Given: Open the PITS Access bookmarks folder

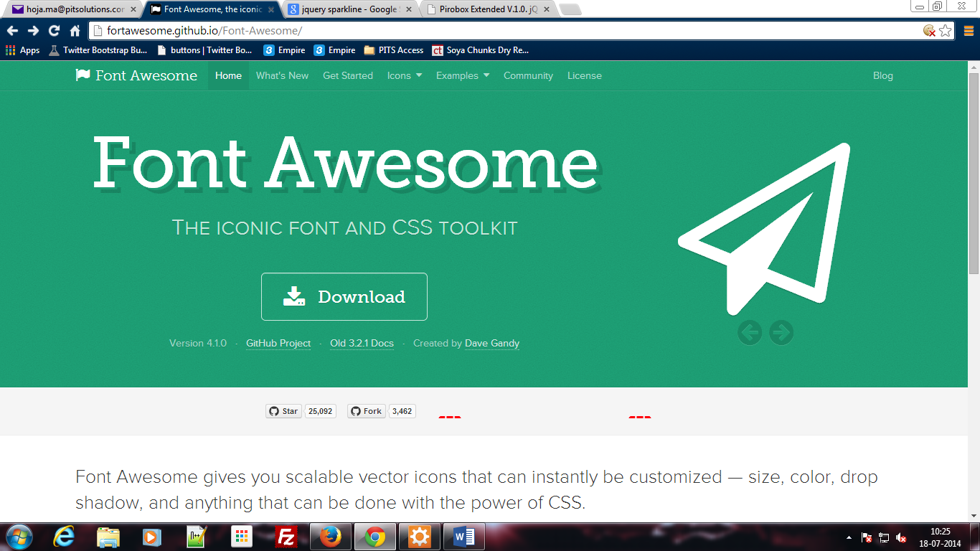Looking at the screenshot, I should point(394,50).
